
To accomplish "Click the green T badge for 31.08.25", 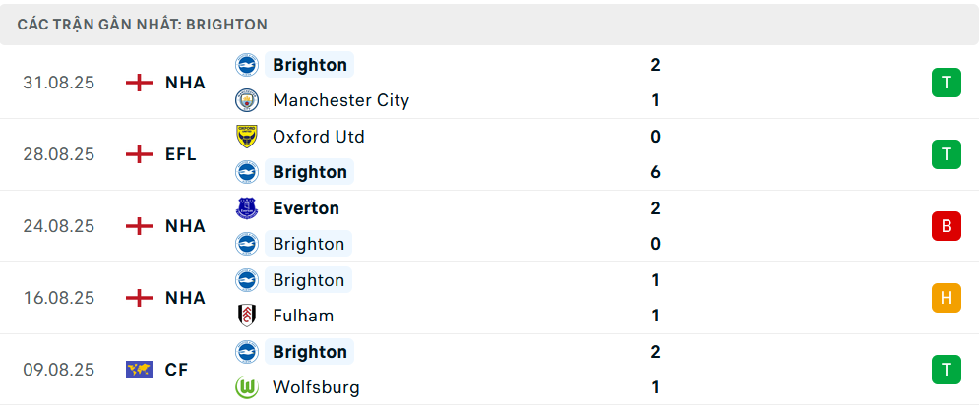I will (946, 83).
